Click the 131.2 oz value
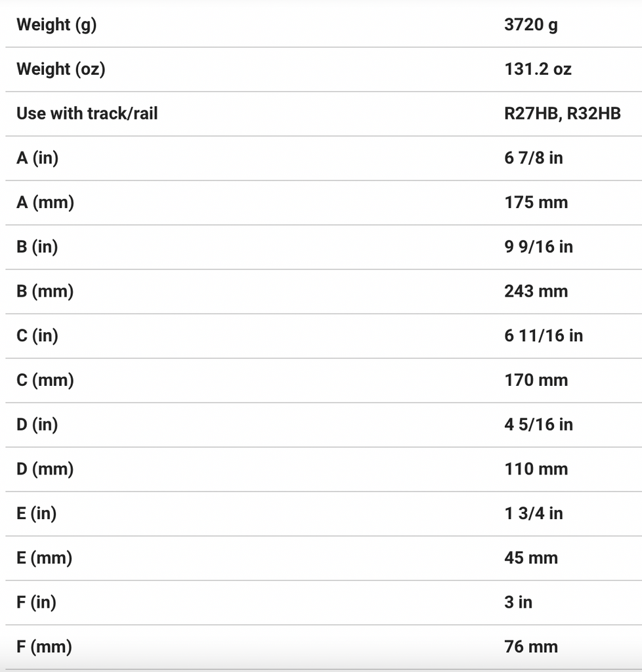The width and height of the screenshot is (642, 672). 538,69
